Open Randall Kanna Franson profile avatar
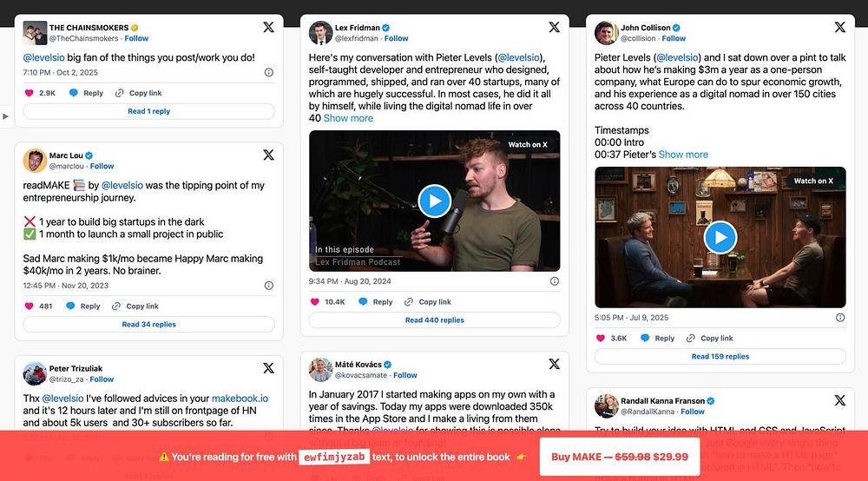Image resolution: width=868 pixels, height=481 pixels. coord(606,405)
